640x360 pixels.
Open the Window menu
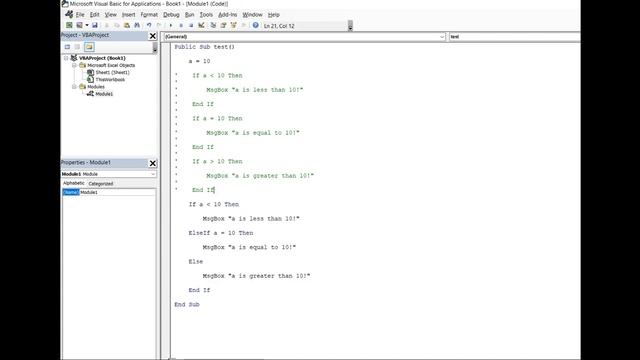tap(253, 15)
